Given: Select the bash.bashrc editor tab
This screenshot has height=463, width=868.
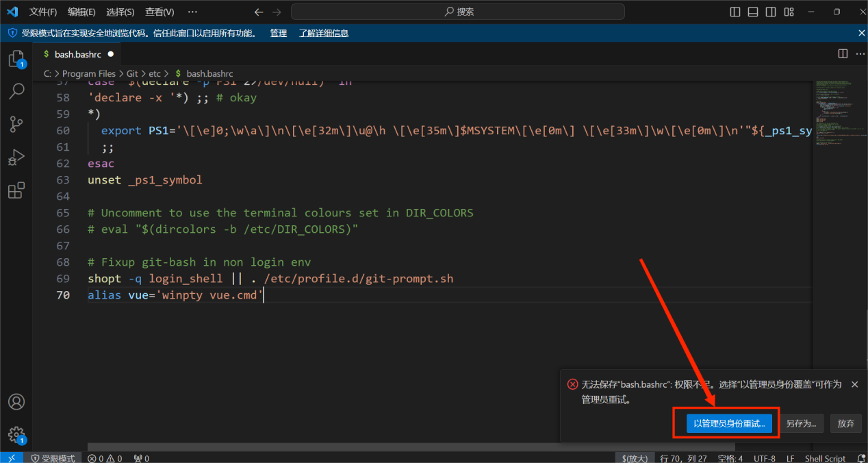Looking at the screenshot, I should (77, 53).
